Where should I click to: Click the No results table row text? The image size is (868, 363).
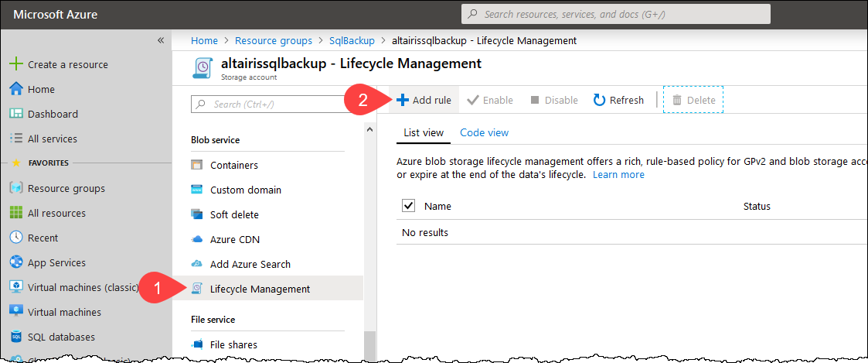(425, 232)
